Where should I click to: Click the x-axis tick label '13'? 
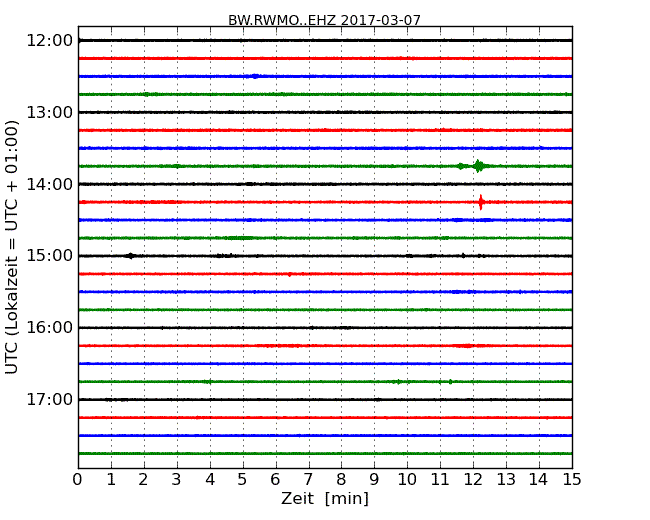click(506, 480)
